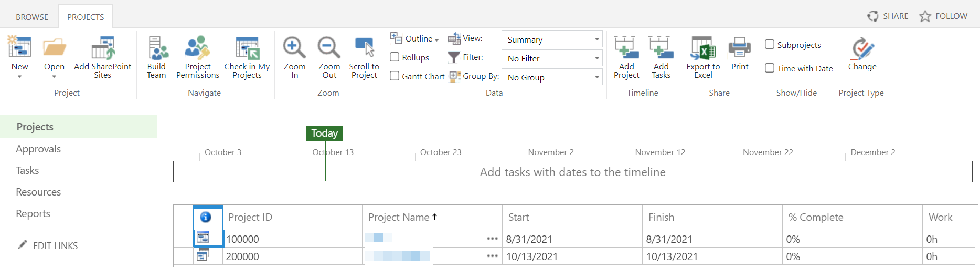
Task: Click Scroll to Project icon
Action: [364, 57]
